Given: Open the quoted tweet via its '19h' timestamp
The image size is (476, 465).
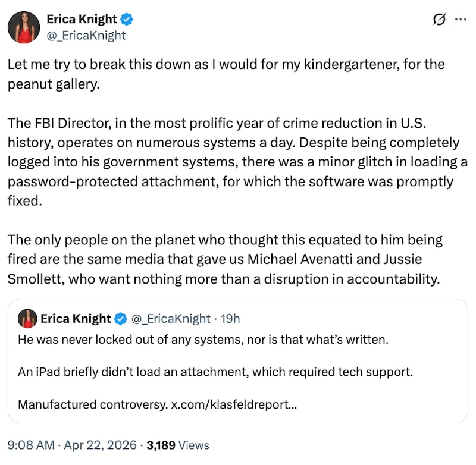Looking at the screenshot, I should pyautogui.click(x=231, y=319).
